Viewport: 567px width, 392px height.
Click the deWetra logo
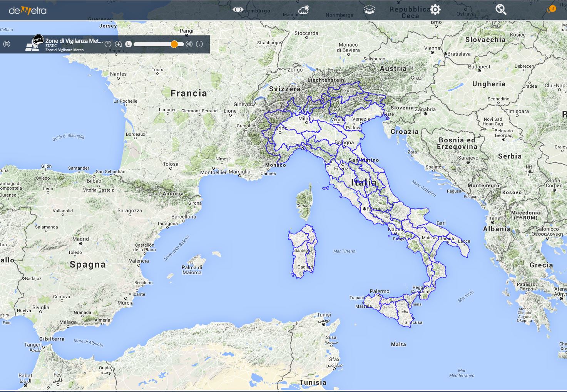28,10
